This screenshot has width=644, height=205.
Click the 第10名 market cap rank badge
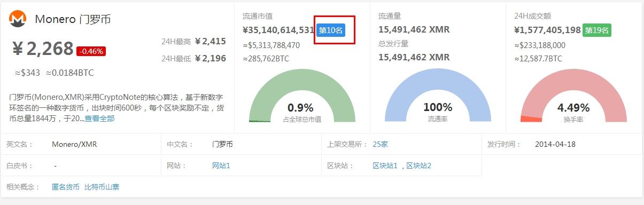coord(331,30)
